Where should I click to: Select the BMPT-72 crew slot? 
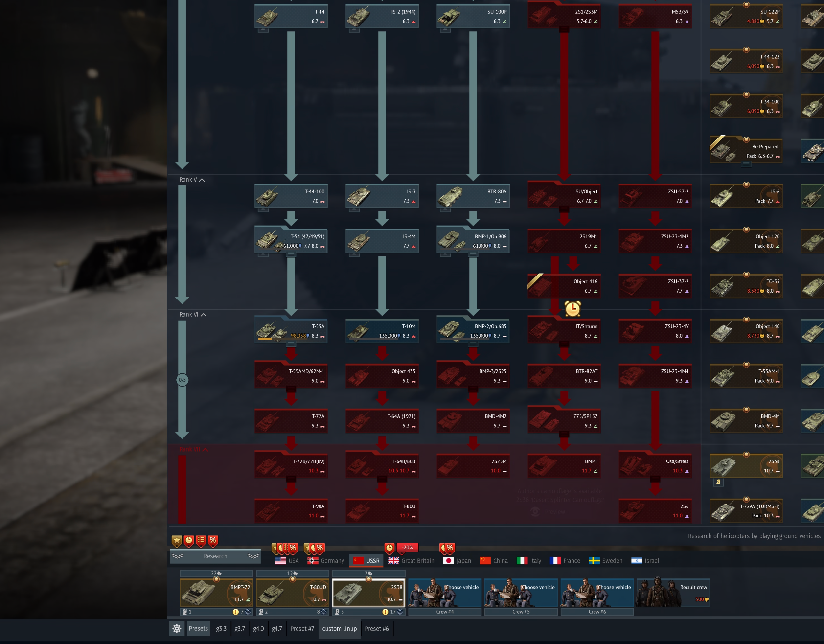coord(216,593)
